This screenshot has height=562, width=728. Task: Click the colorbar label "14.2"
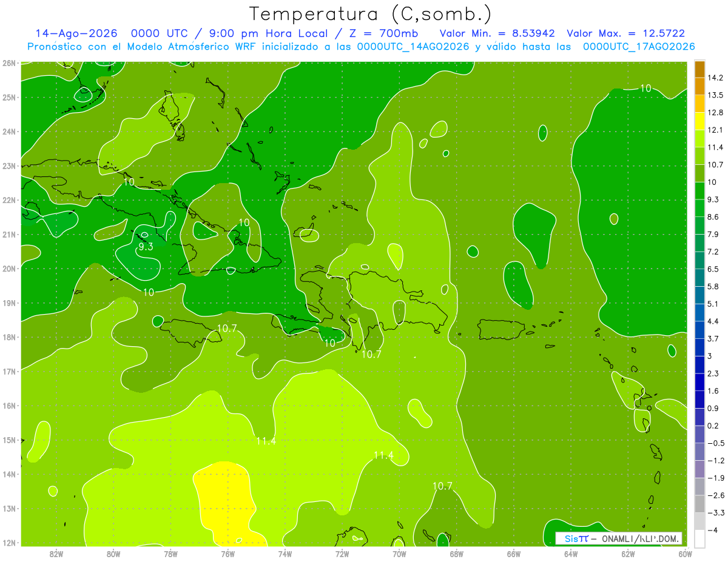[x=716, y=78]
